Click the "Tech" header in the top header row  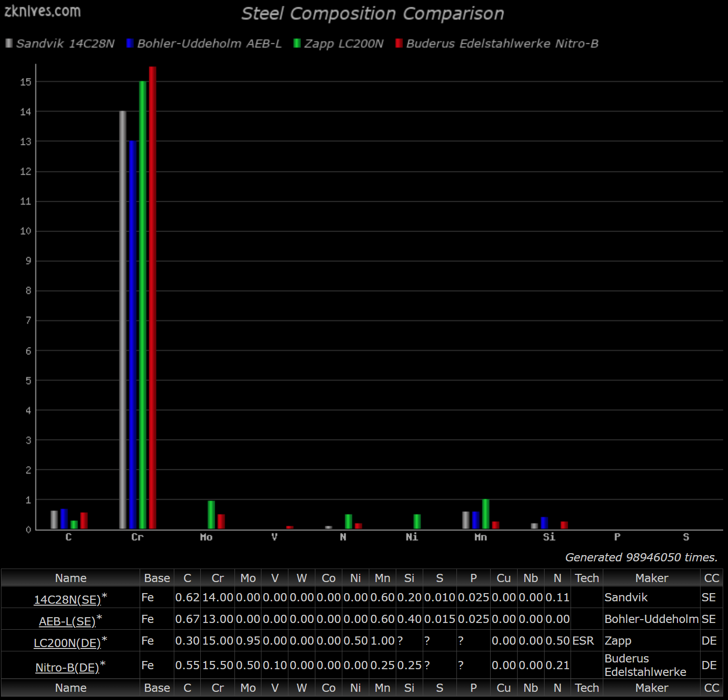point(587,578)
